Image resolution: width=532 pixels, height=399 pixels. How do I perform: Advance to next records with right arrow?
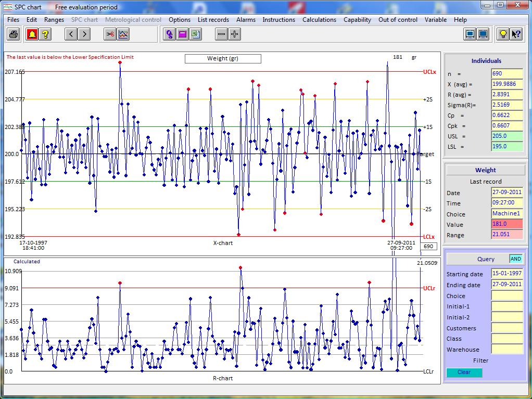pos(84,34)
